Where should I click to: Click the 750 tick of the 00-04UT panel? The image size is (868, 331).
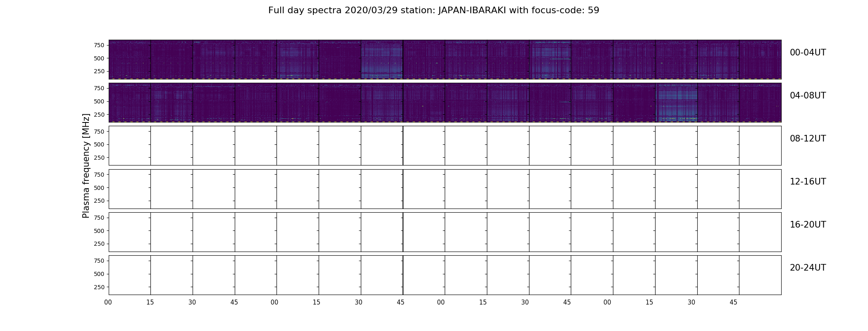coord(99,45)
